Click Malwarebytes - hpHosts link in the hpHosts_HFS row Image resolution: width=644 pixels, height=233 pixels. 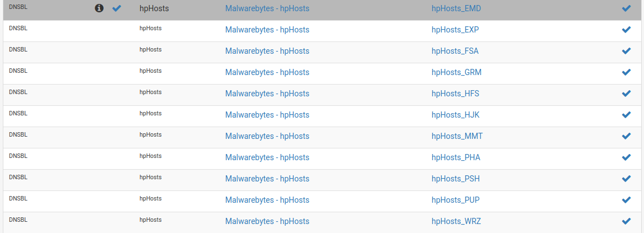267,94
